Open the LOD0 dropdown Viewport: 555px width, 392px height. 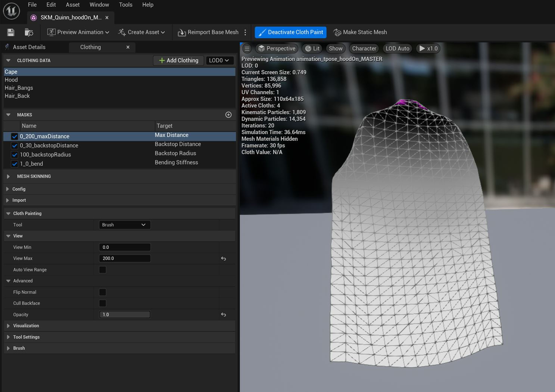(219, 60)
